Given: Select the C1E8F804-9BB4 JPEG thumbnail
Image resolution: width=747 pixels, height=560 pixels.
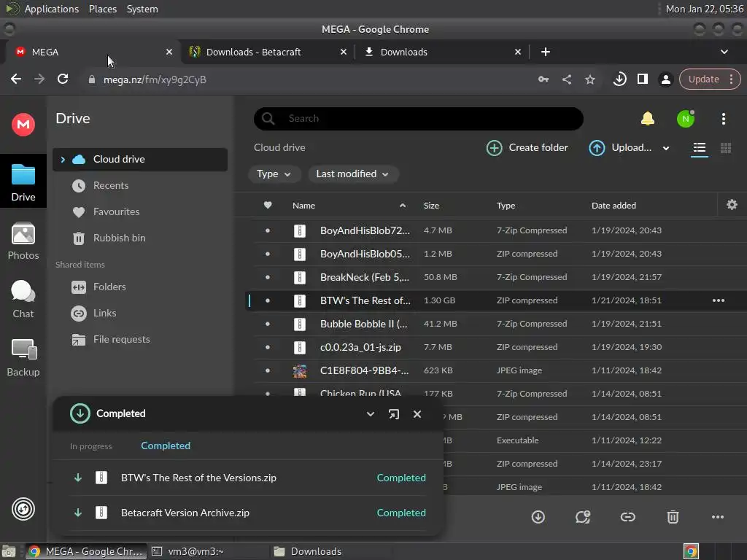Looking at the screenshot, I should tap(300, 370).
